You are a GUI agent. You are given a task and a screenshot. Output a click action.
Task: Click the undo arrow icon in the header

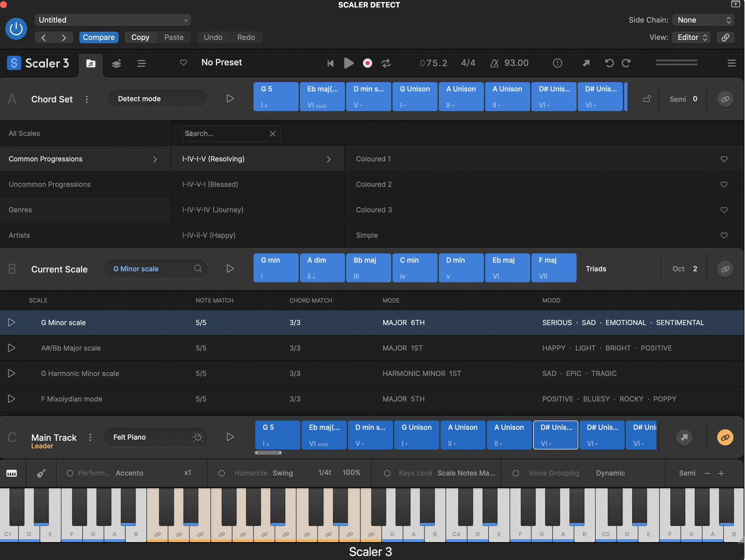[609, 63]
